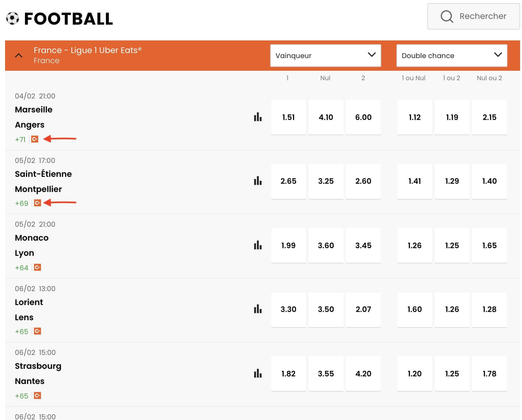Viewport: 522px width, 420px height.
Task: Click the football icon beside FOOTBALL title
Action: (x=13, y=18)
